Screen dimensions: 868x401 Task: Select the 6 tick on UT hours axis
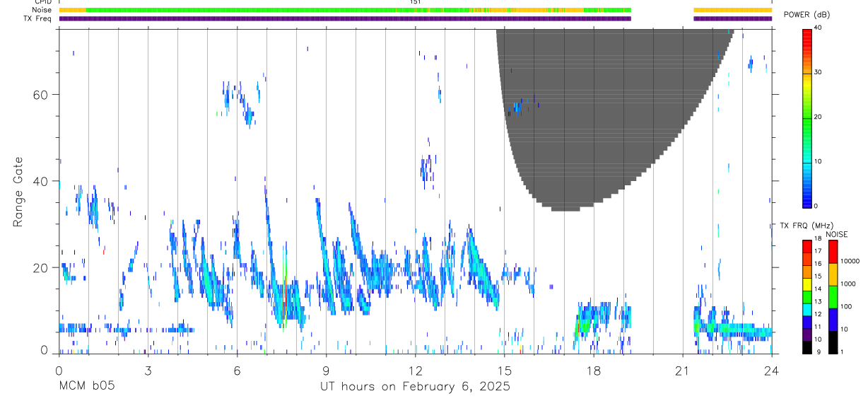237,370
